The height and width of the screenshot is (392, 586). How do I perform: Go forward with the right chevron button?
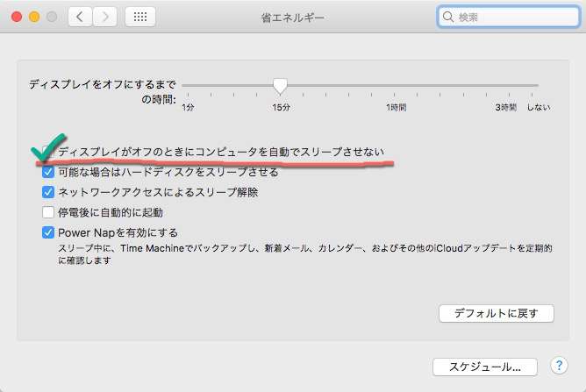pos(105,17)
